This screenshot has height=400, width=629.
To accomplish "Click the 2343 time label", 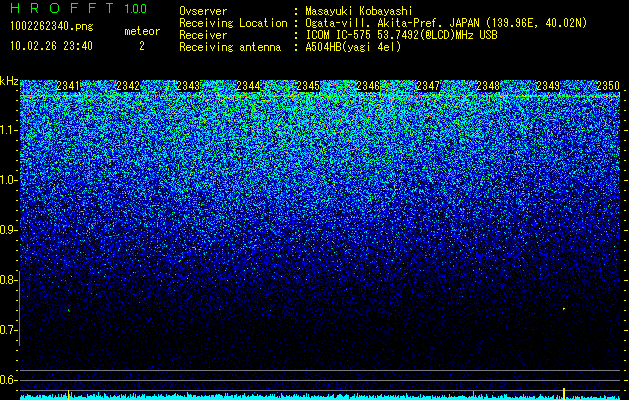I will (x=188, y=86).
